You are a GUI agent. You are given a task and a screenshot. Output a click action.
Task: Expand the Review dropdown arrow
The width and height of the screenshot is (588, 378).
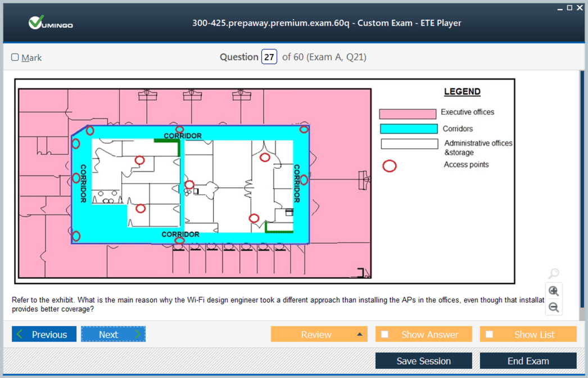click(360, 334)
